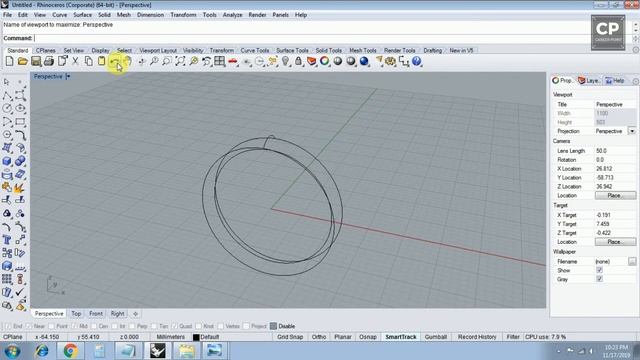Click the Copy to clipboard icon

[x=89, y=61]
